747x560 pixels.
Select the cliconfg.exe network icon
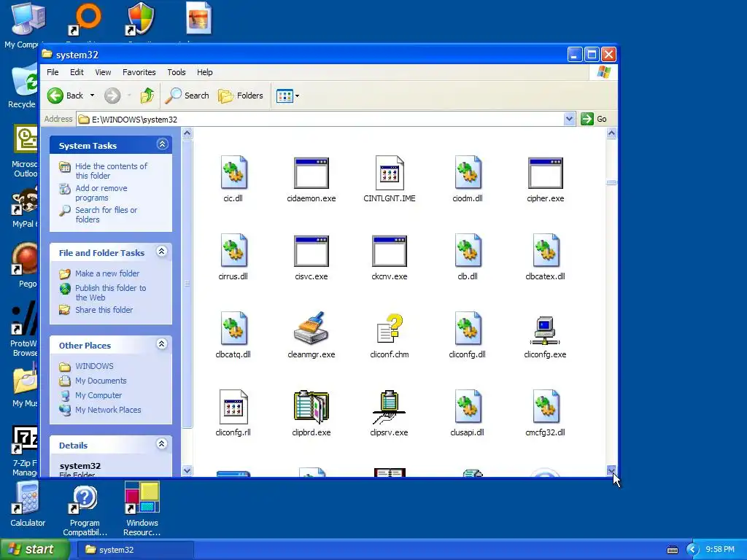coord(545,330)
